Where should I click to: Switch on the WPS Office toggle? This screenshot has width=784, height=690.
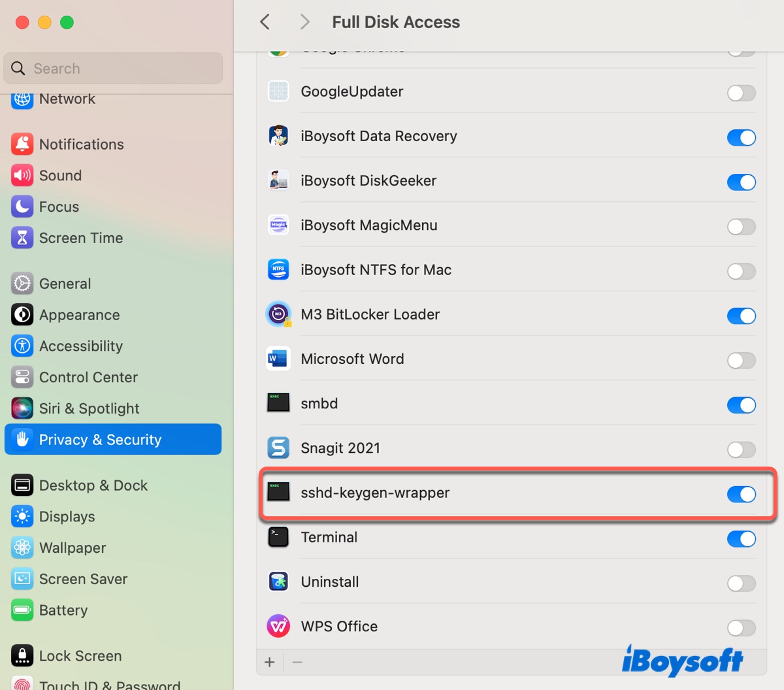(x=742, y=628)
